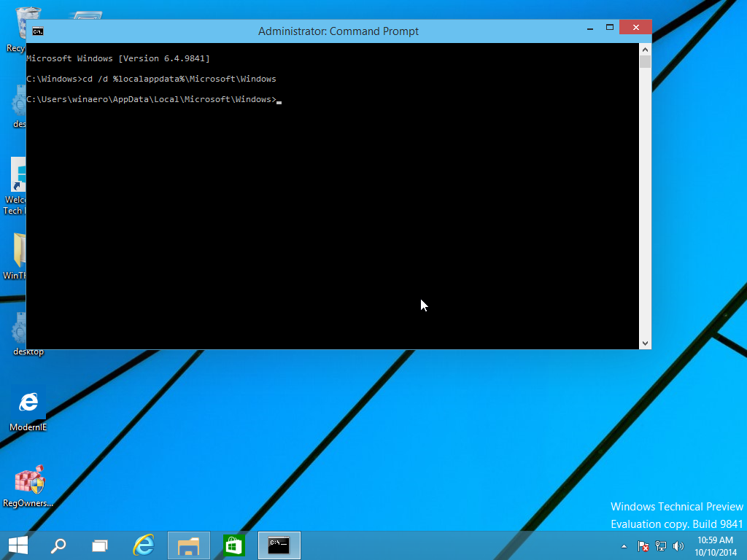Viewport: 747px width, 560px height.
Task: Open the Start menu
Action: 17,545
